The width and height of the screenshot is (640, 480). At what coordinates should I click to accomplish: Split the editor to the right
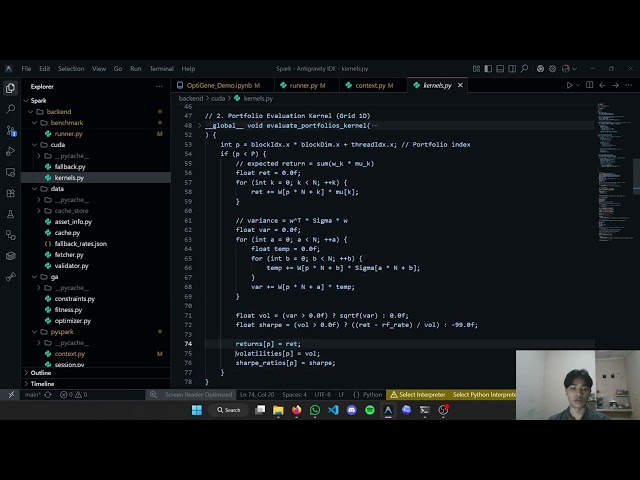click(x=589, y=85)
